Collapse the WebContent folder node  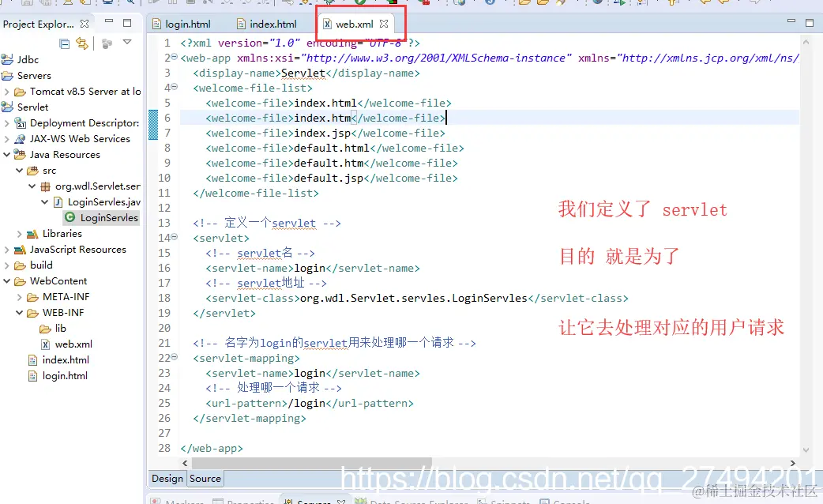coord(7,281)
